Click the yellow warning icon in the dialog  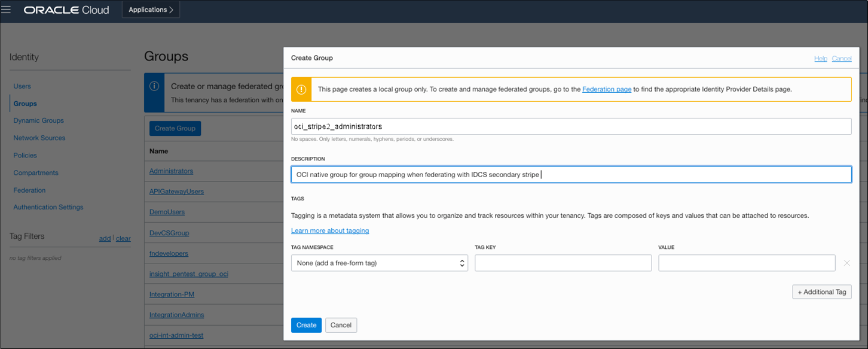point(301,89)
